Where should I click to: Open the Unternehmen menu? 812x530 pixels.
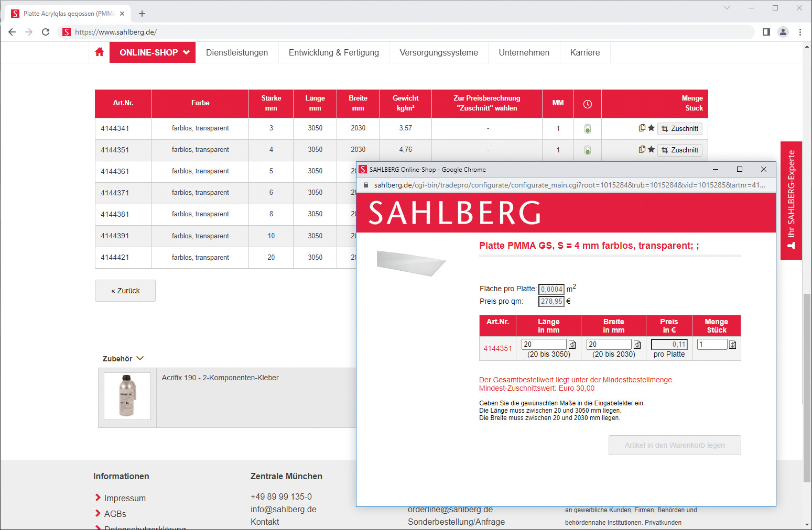[524, 52]
